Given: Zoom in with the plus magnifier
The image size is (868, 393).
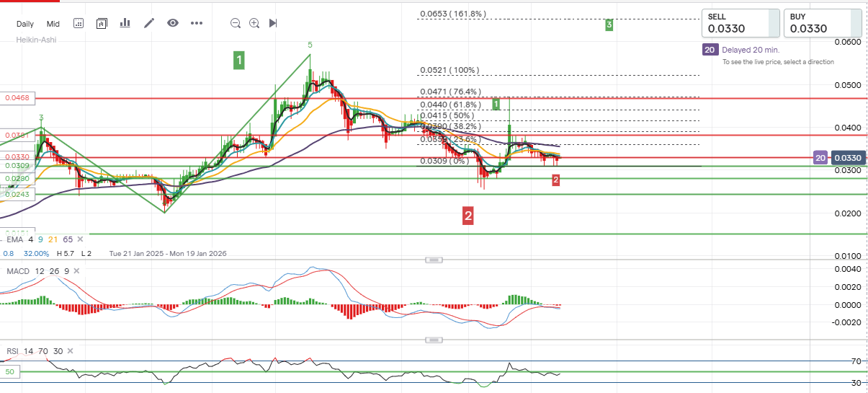Looking at the screenshot, I should point(254,23).
